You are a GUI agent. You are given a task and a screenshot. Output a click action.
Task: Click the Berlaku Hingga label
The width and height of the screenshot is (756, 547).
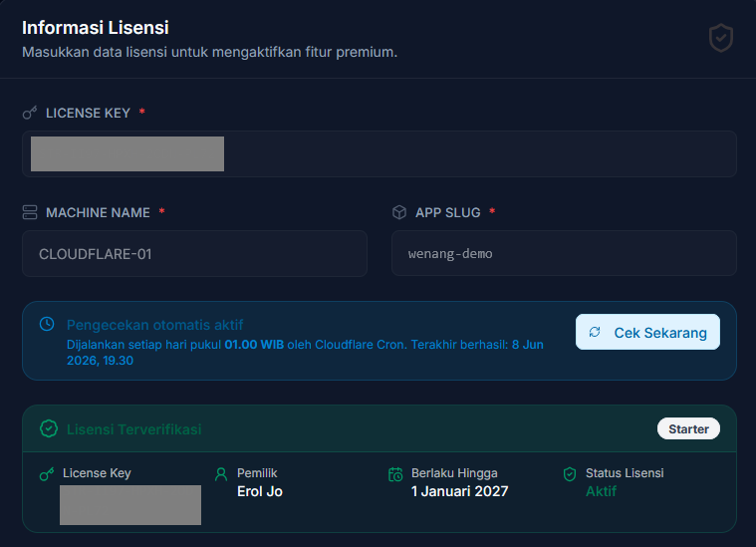click(x=454, y=473)
